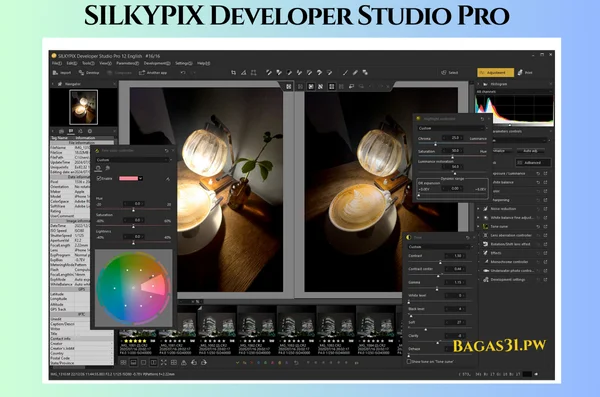Viewport: 600px width, 397px height.
Task: Open the Advanced mode dropdown
Action: click(x=533, y=163)
